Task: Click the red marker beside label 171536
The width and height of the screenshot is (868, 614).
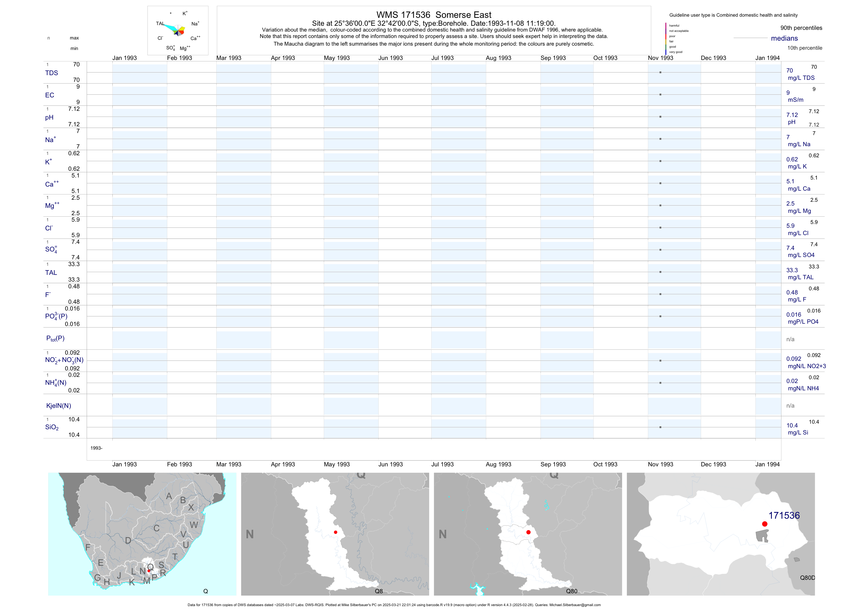Action: point(765,524)
